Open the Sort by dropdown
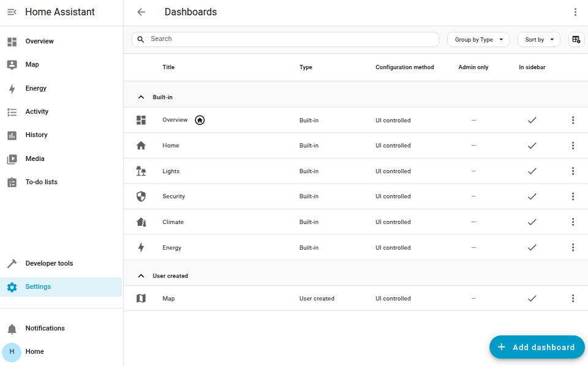Screen dimensions: 588x366 pyautogui.click(x=538, y=39)
